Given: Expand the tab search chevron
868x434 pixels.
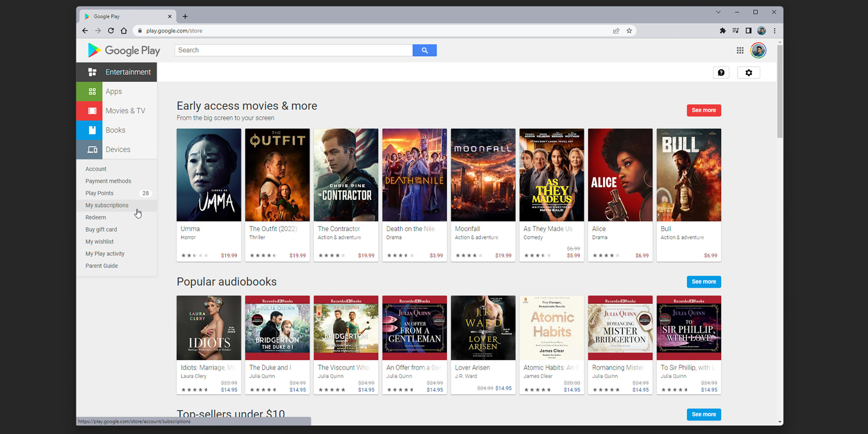Looking at the screenshot, I should [x=718, y=12].
